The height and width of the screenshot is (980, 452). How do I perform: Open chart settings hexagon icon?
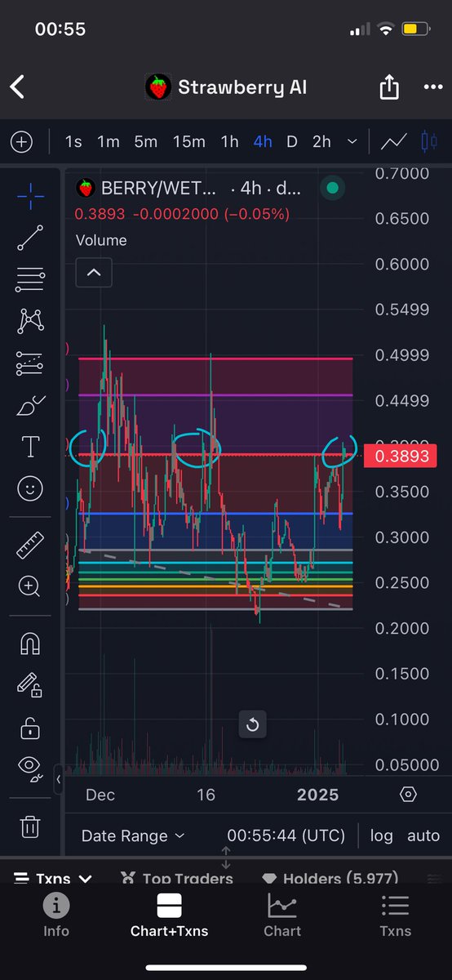409,795
